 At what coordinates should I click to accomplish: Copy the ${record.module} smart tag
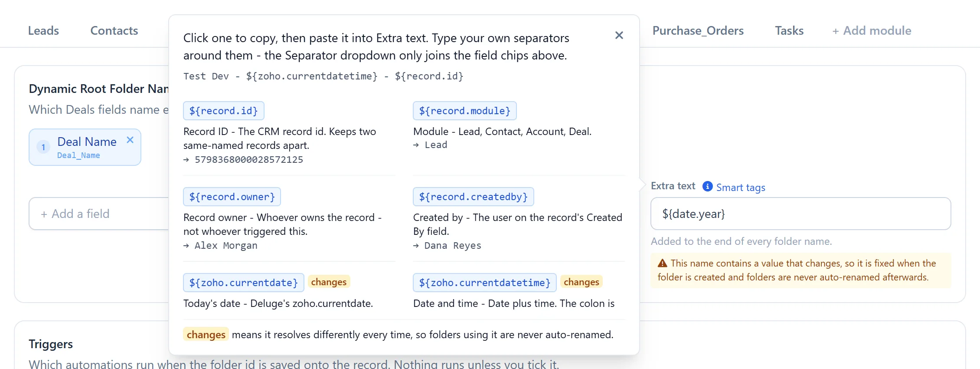coord(465,111)
